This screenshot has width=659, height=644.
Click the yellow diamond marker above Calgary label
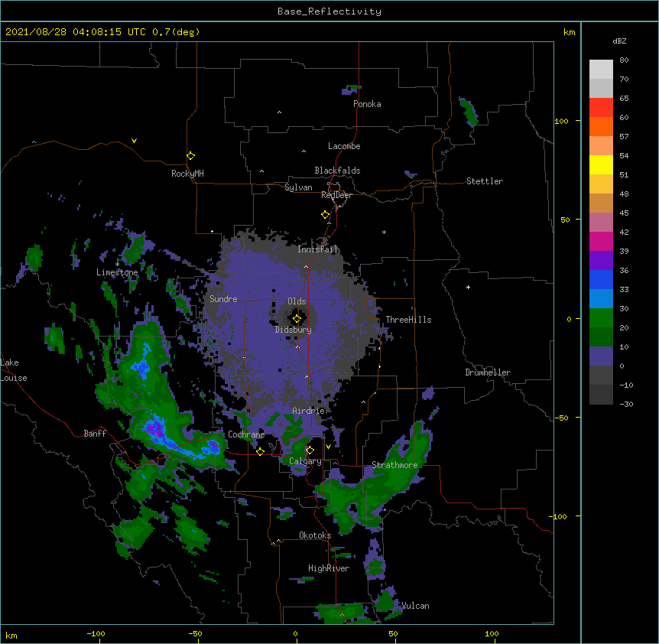310,450
